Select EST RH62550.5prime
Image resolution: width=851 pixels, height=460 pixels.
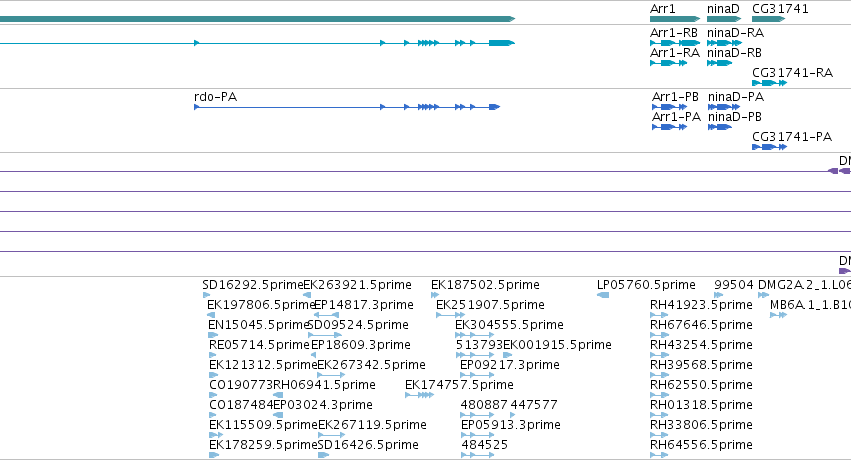pos(701,385)
